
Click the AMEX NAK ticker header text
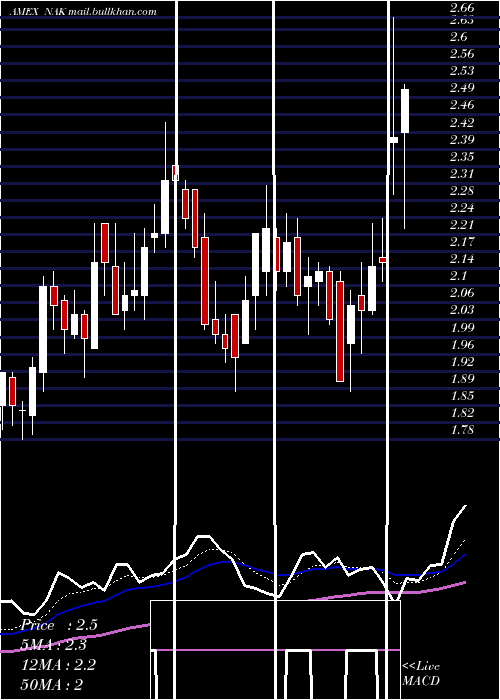tap(37, 12)
